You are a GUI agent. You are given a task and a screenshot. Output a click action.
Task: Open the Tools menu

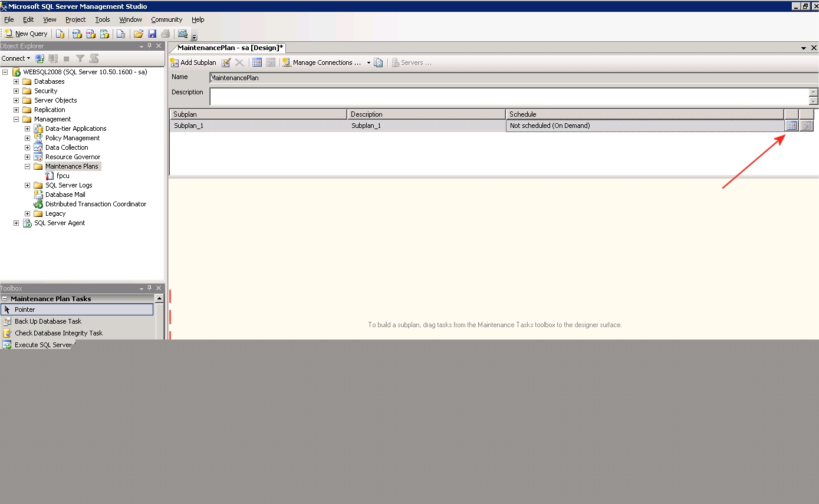tap(103, 19)
